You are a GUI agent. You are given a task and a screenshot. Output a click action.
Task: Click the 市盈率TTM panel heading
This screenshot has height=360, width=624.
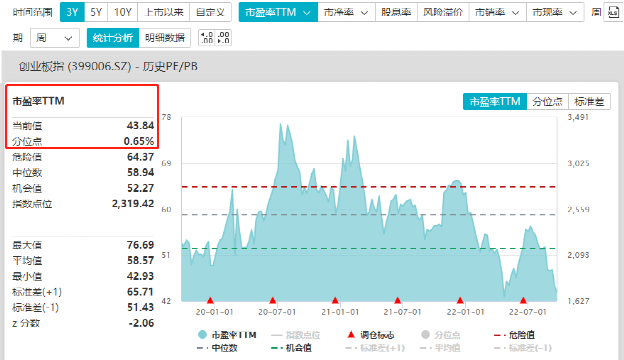coord(38,101)
